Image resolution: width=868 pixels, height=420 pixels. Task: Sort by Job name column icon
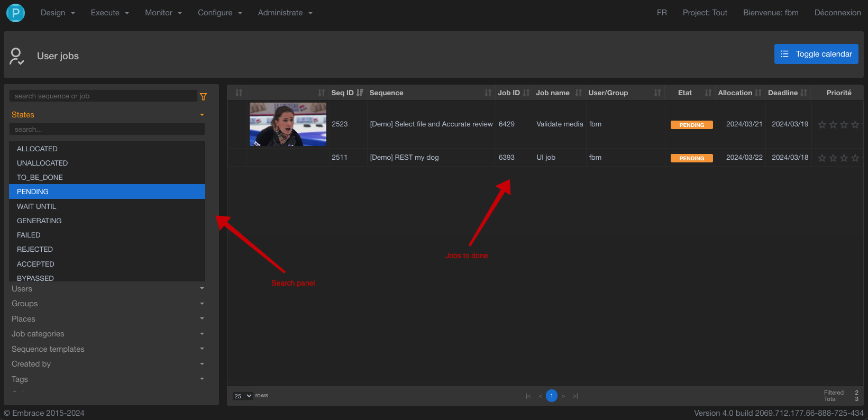pos(579,93)
